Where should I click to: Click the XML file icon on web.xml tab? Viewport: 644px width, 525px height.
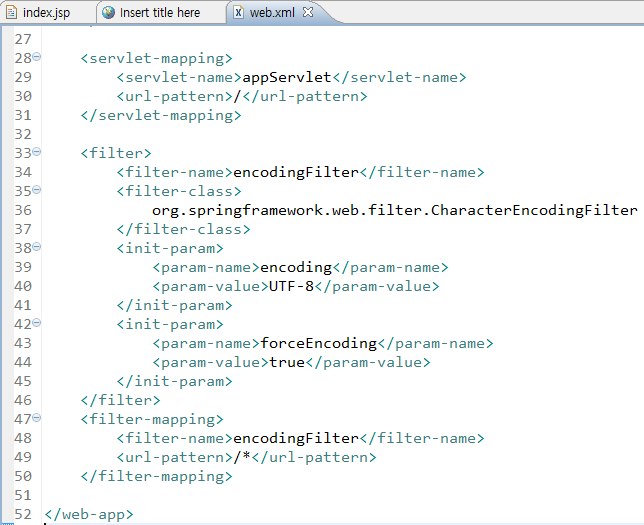238,13
